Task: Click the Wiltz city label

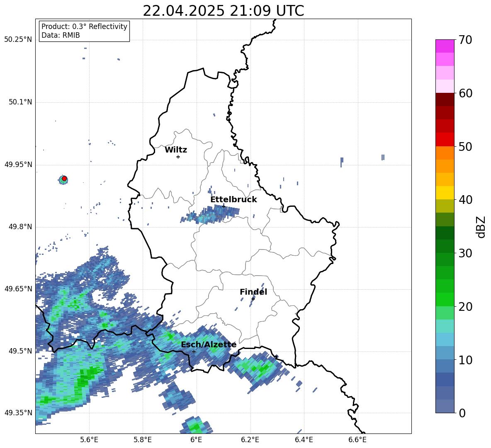Action: tap(176, 150)
